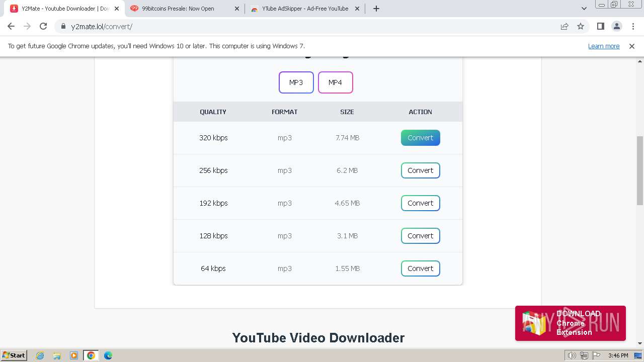Click the Chrome taskbar icon
The image size is (644, 362).
[91, 355]
